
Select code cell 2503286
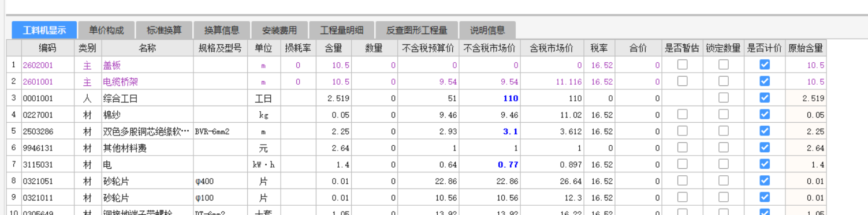47,131
